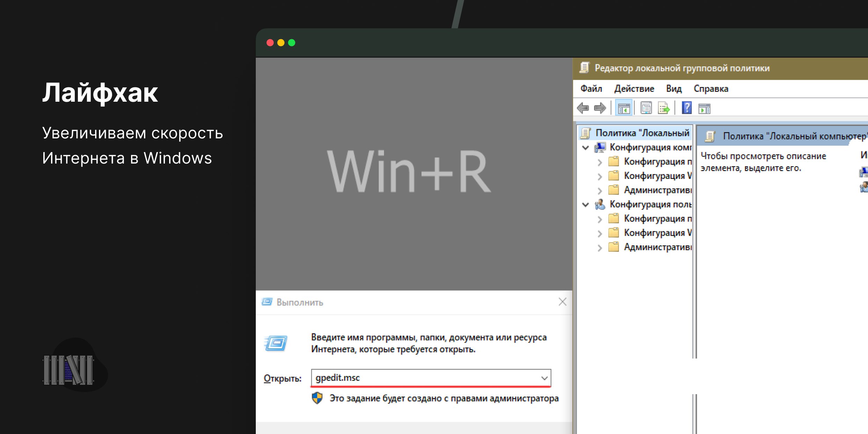
Task: Click the user icon next to Конфигурация поль
Action: coord(600,204)
